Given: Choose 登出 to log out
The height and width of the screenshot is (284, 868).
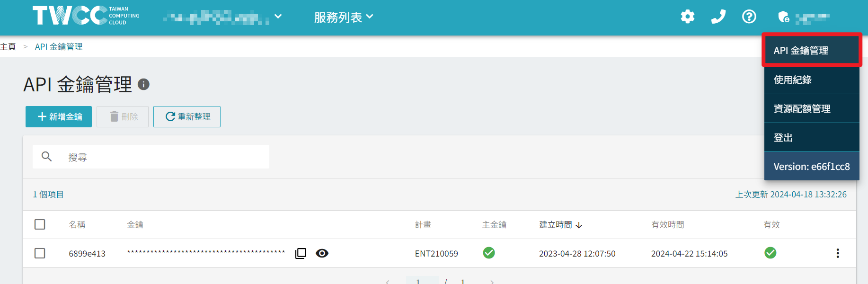Looking at the screenshot, I should [x=812, y=137].
